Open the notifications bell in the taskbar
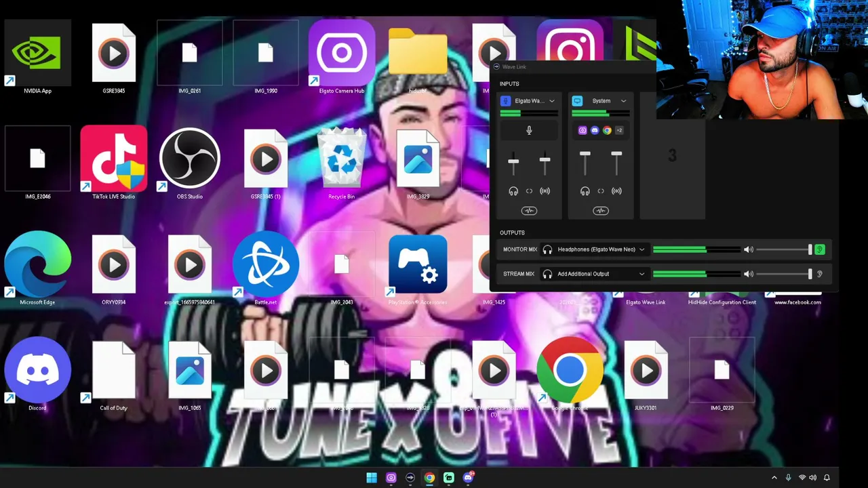This screenshot has height=488, width=868. [x=827, y=478]
